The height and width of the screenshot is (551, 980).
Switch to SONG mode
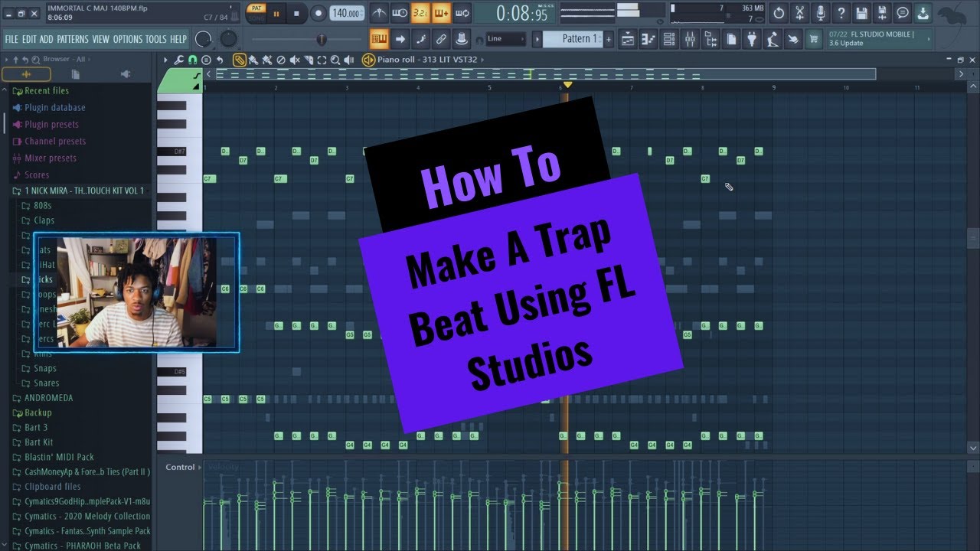click(x=256, y=18)
